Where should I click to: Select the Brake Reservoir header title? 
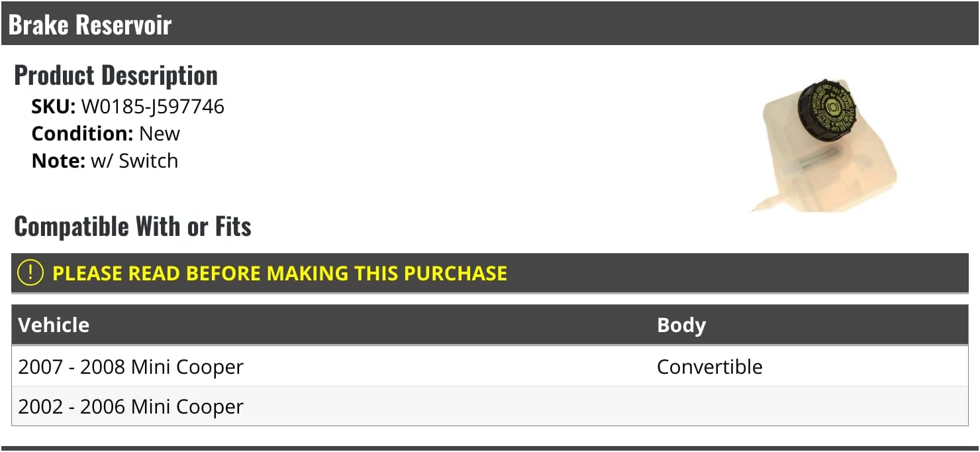pyautogui.click(x=90, y=25)
